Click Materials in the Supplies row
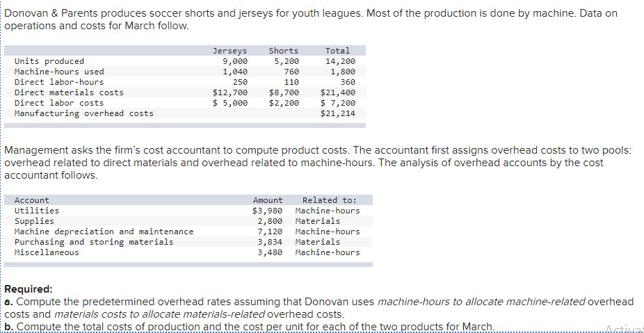This screenshot has height=333, width=644. (x=318, y=221)
